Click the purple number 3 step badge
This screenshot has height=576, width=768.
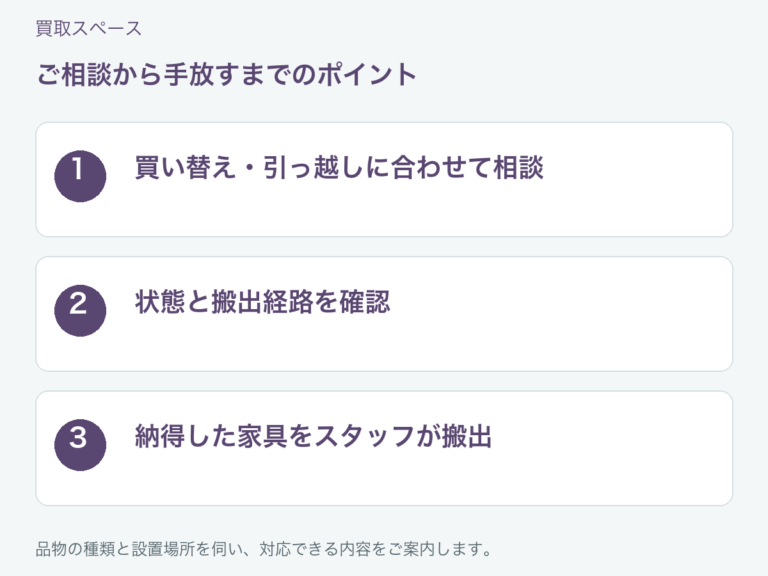pyautogui.click(x=80, y=445)
